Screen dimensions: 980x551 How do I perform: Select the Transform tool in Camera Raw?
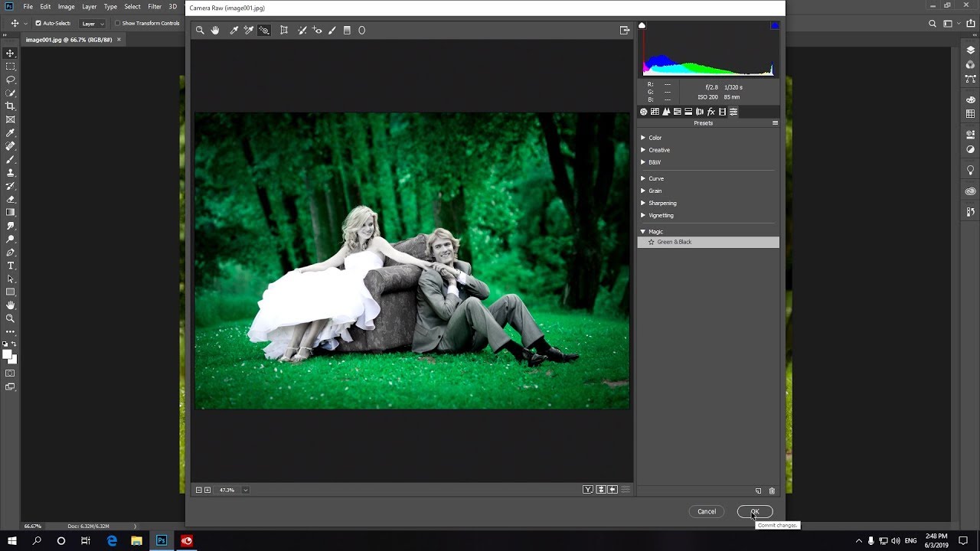pos(284,31)
